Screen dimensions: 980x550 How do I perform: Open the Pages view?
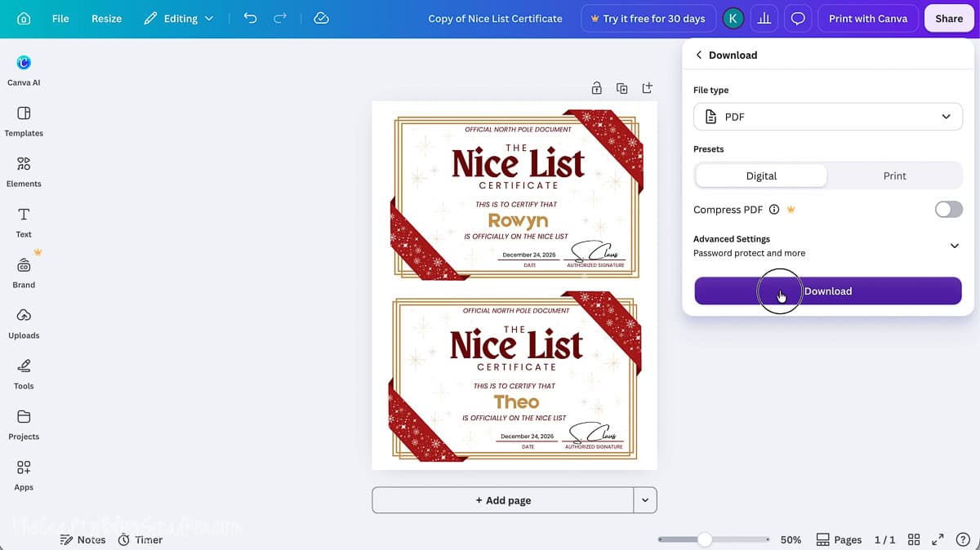(839, 539)
